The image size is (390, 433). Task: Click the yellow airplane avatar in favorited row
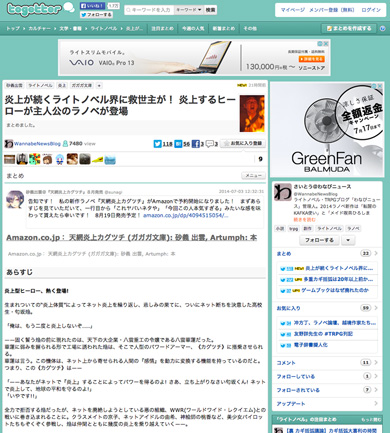pyautogui.click(x=97, y=159)
